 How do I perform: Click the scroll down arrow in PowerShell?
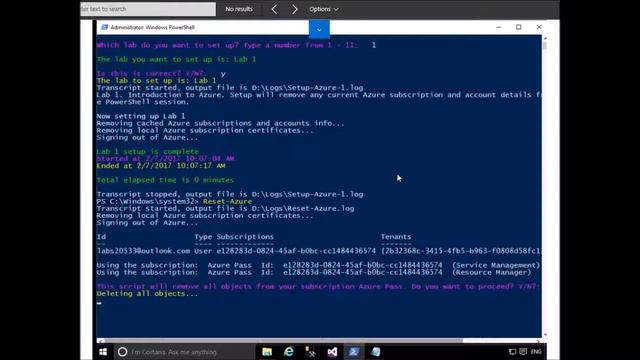tap(545, 335)
